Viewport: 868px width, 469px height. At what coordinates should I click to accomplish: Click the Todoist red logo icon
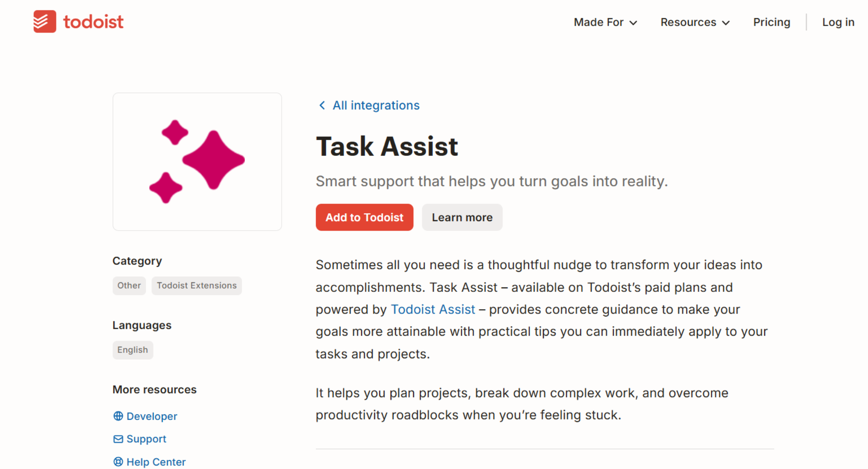click(45, 22)
